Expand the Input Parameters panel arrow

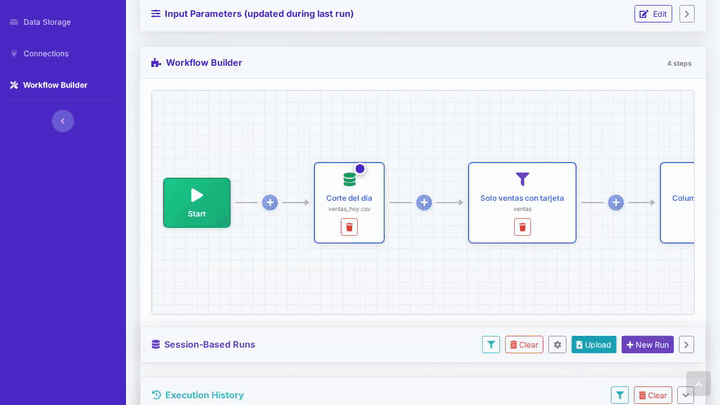click(686, 14)
